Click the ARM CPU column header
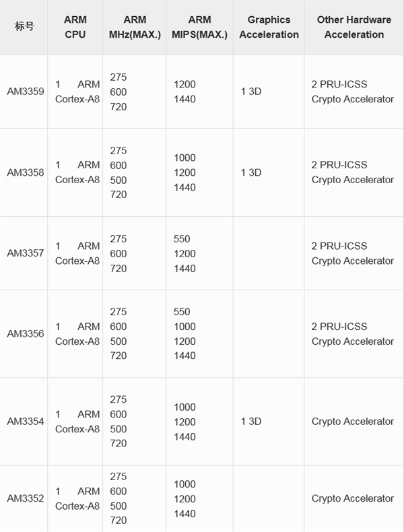Viewport: 404px width, 532px height. click(x=75, y=27)
